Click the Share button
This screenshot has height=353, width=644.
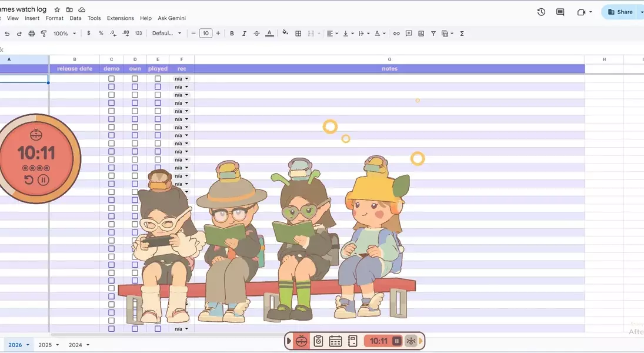(619, 12)
